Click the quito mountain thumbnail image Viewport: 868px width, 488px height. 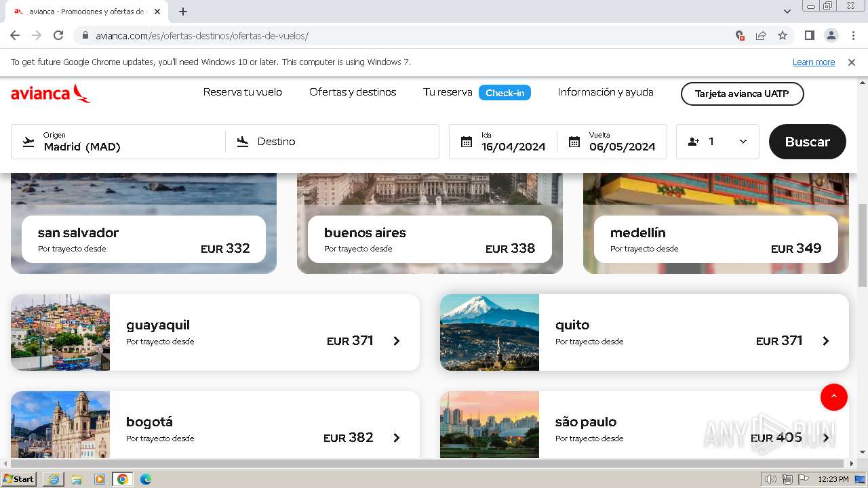490,332
